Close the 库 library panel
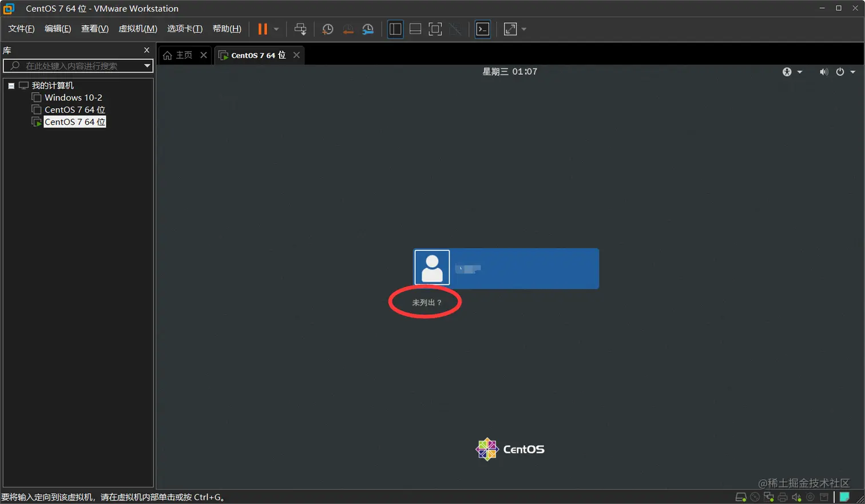Viewport: 865px width, 504px height. pos(146,50)
